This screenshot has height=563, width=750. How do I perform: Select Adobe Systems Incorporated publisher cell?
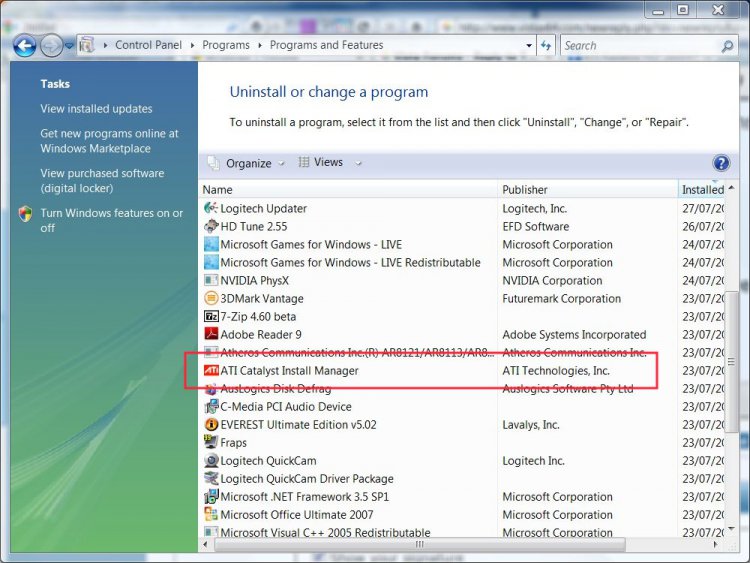pyautogui.click(x=574, y=334)
